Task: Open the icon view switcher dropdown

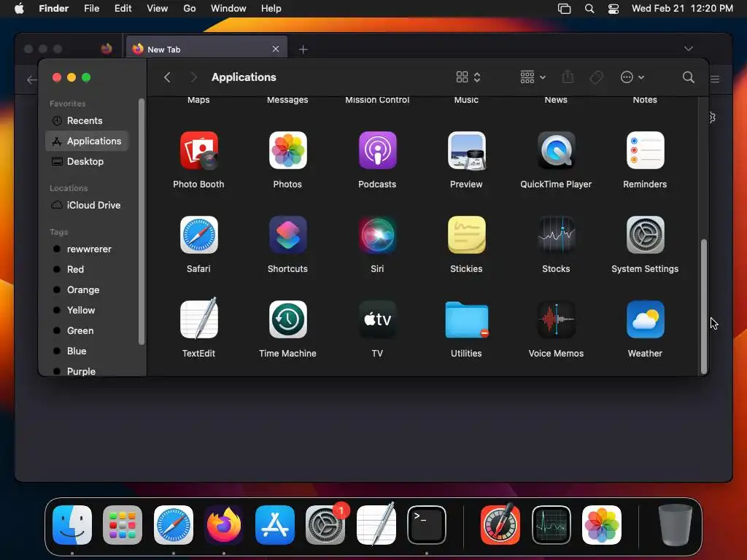Action: coord(468,77)
